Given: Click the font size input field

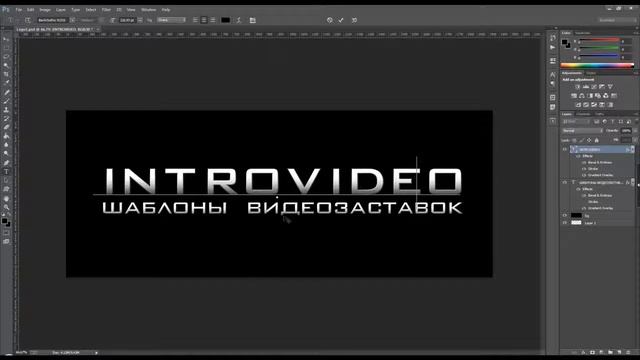Looking at the screenshot, I should pos(128,20).
